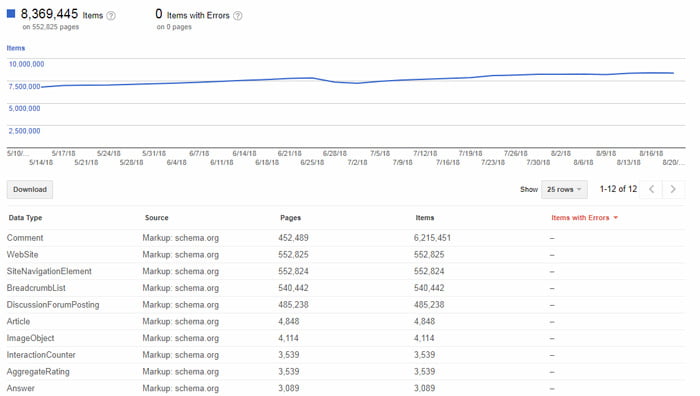Click Comment pages value 452,489
The width and height of the screenshot is (700, 396).
[x=293, y=238]
